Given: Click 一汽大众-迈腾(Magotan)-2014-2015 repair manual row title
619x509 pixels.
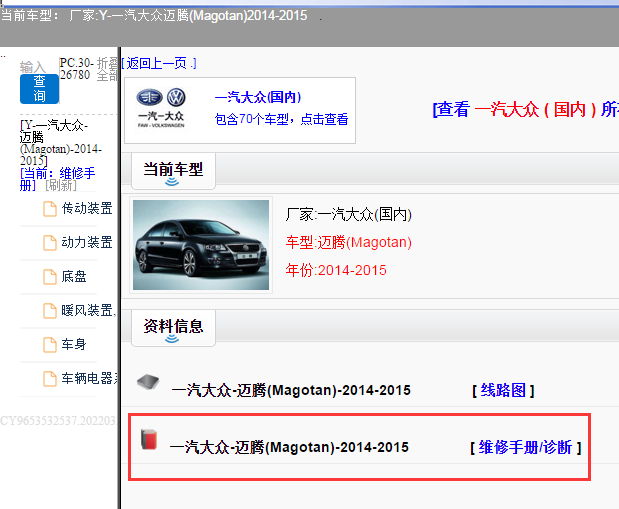Looking at the screenshot, I should click(289, 447).
